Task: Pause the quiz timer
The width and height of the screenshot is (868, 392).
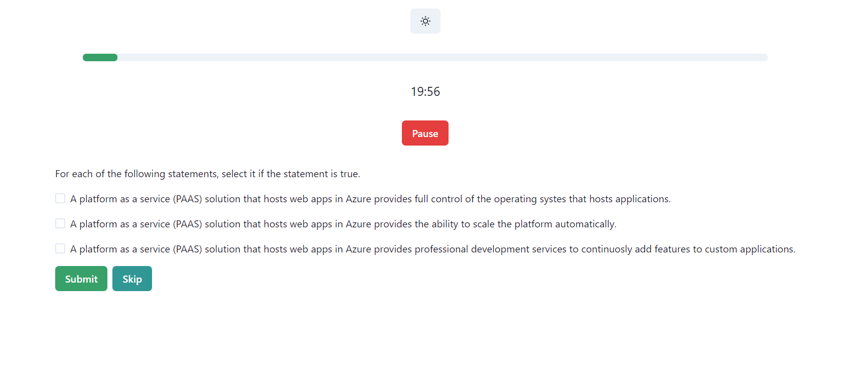Action: point(425,133)
